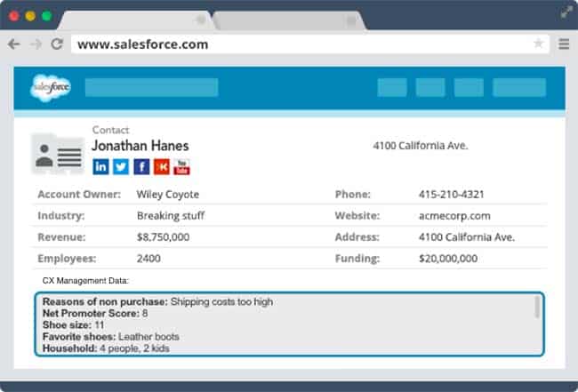
Task: Bookmark the page with star icon
Action: [x=538, y=44]
